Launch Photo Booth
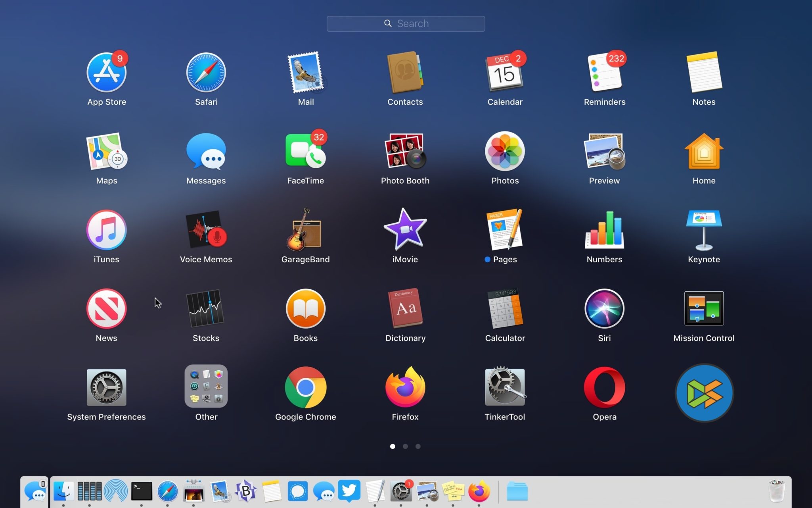812x508 pixels. (405, 151)
